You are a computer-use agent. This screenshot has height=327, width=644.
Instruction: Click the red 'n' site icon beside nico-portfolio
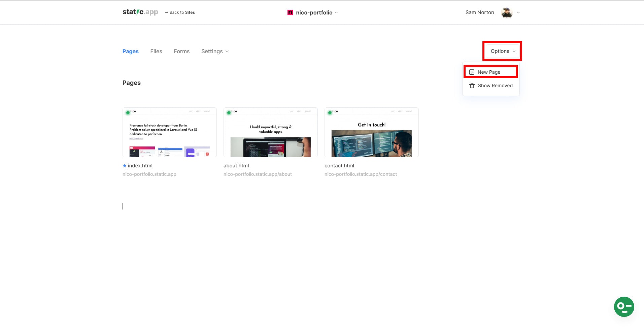[290, 12]
